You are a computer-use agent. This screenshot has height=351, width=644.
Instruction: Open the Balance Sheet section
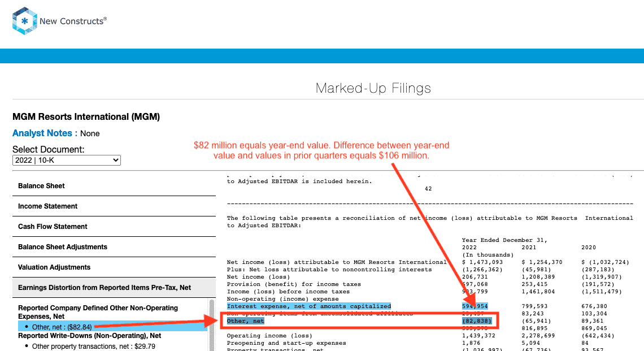[x=114, y=186]
